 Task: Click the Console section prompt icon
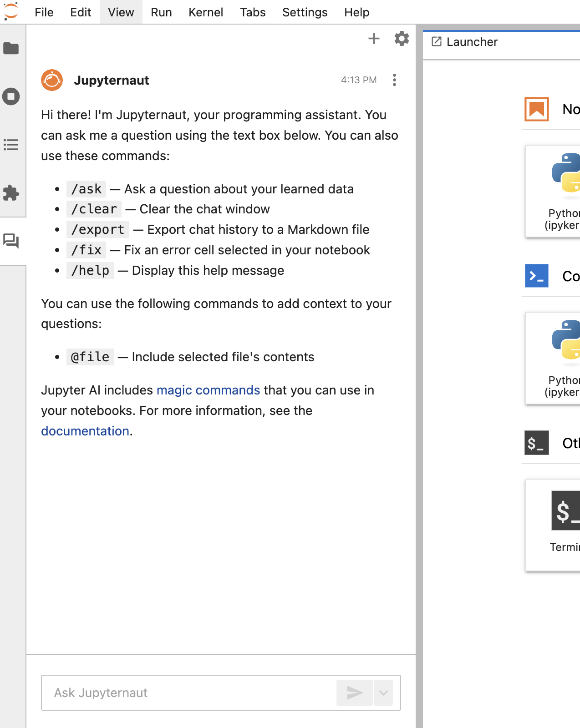point(537,276)
